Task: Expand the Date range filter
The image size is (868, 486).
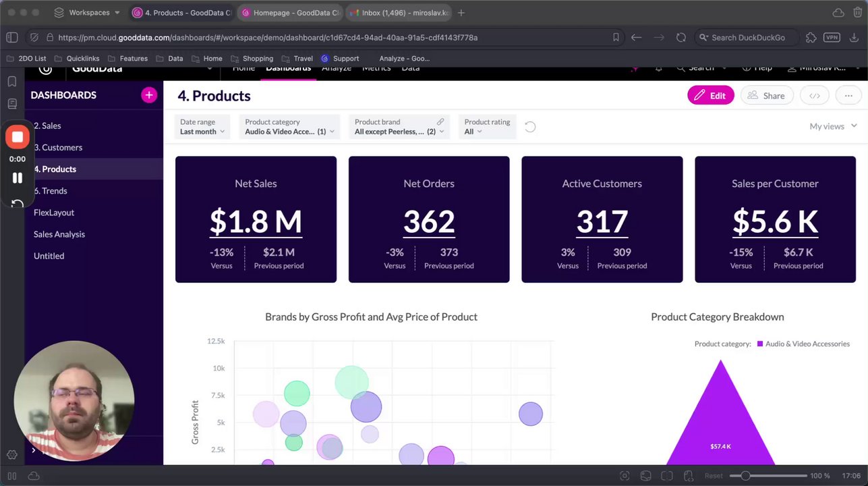Action: 202,127
